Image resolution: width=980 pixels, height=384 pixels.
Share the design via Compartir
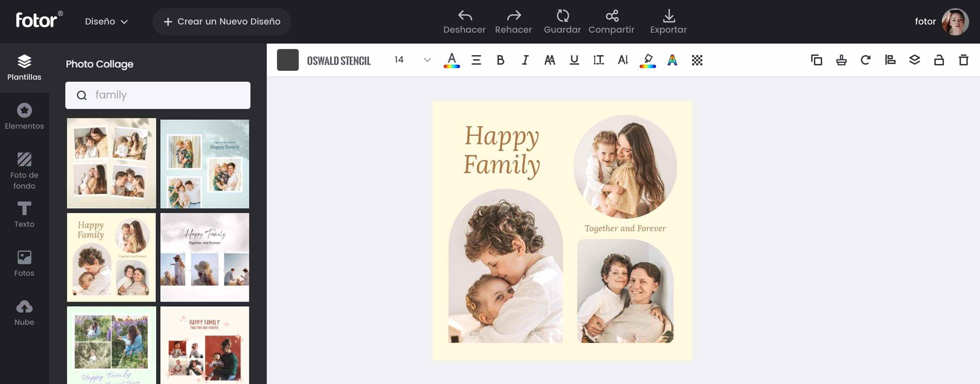(x=611, y=22)
